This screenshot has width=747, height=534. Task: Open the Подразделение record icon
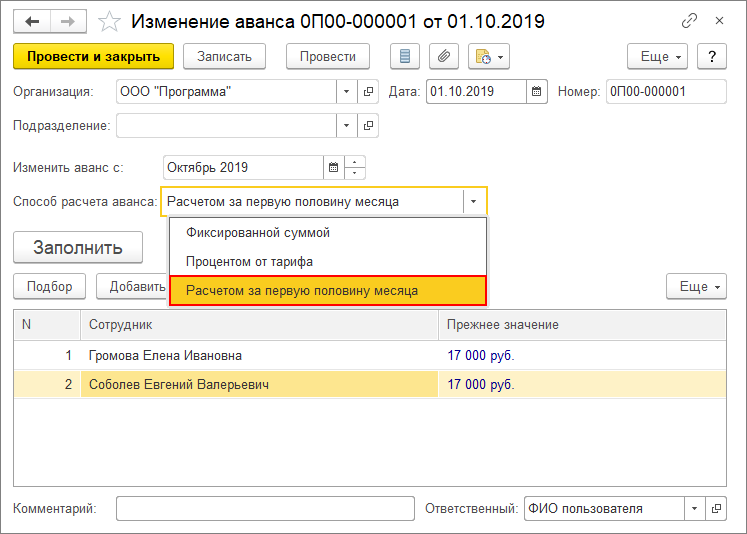pos(368,126)
